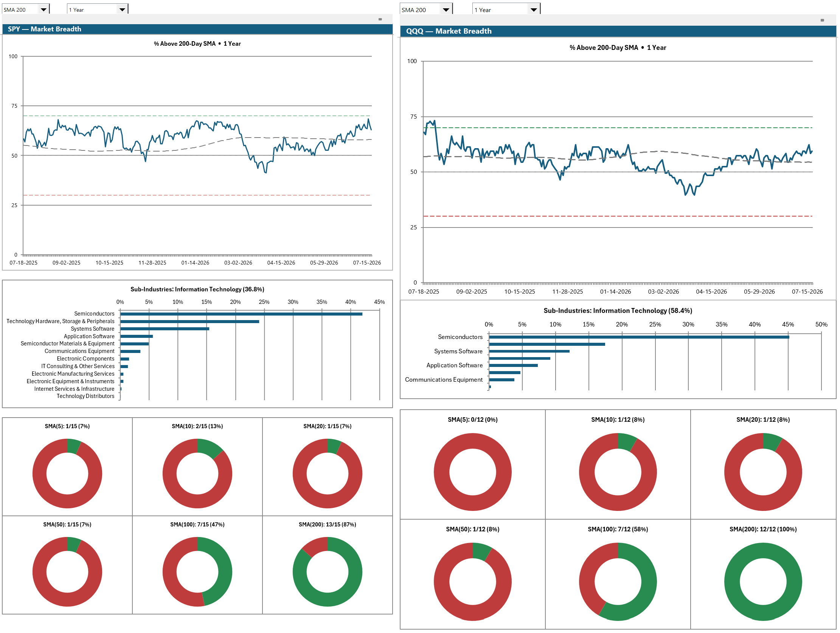The height and width of the screenshot is (633, 840).
Task: Click the Internet Services & Infrastructure label
Action: point(74,389)
